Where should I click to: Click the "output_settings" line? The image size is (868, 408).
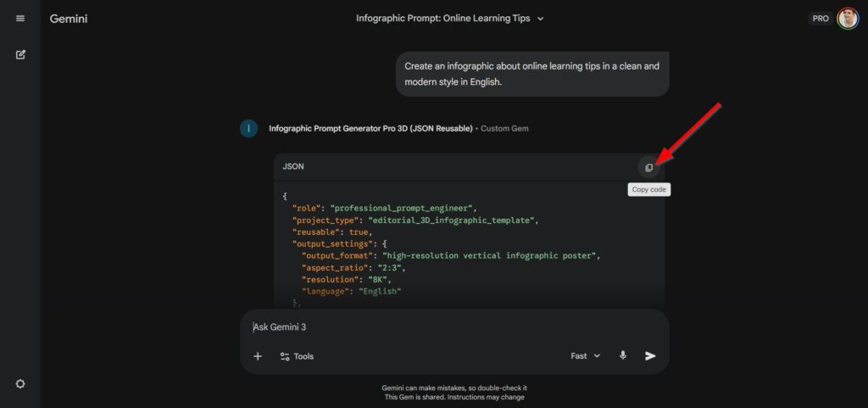point(339,243)
